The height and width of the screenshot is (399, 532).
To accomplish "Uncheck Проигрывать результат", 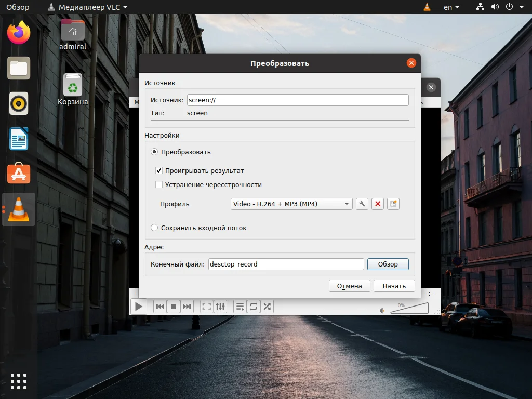I will click(159, 170).
